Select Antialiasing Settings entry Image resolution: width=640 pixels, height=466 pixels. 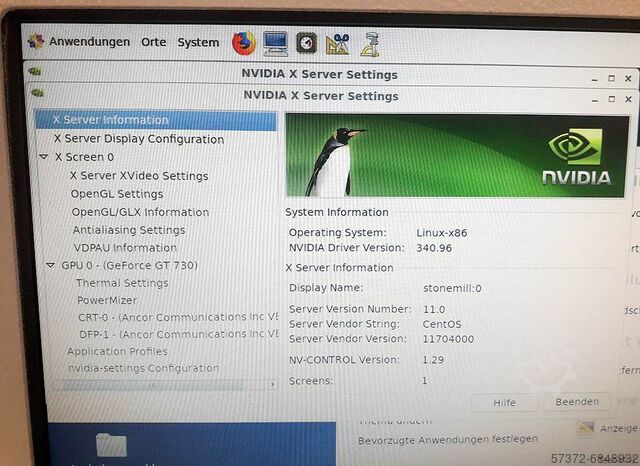129,230
